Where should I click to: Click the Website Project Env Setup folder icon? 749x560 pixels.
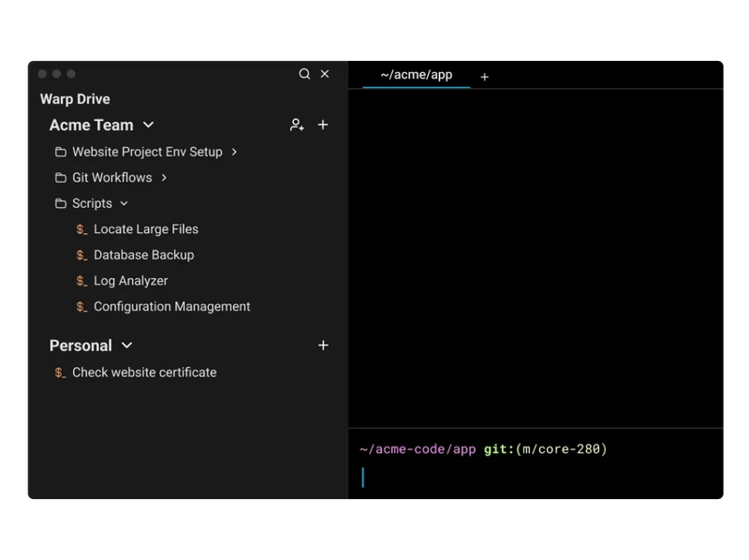point(61,152)
